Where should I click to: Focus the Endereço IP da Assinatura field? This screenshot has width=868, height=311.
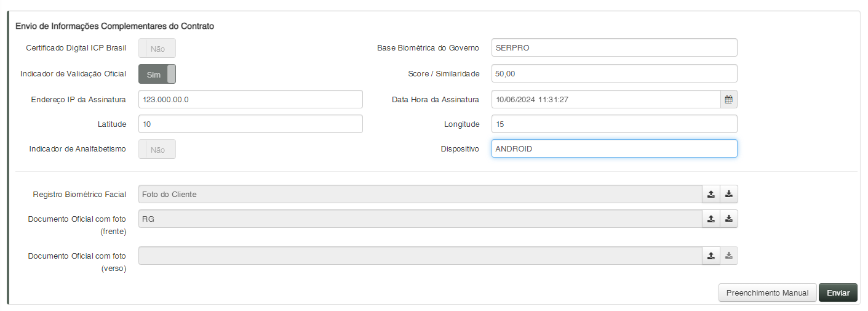tap(250, 99)
